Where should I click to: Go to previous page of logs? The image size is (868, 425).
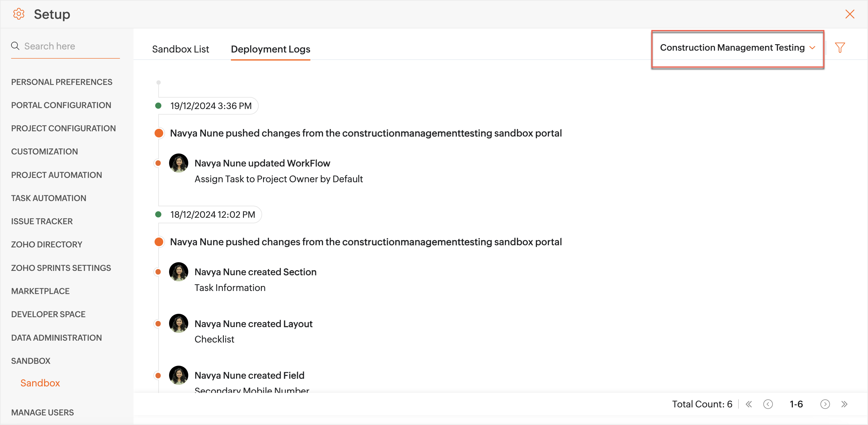tap(768, 404)
